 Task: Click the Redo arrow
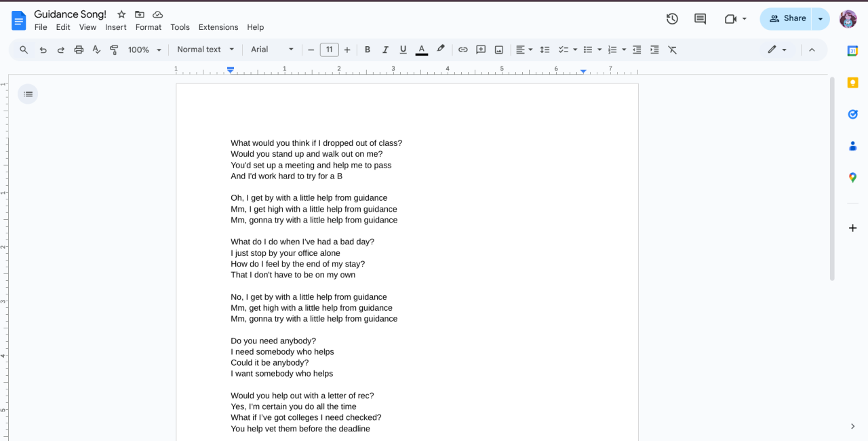[60, 50]
